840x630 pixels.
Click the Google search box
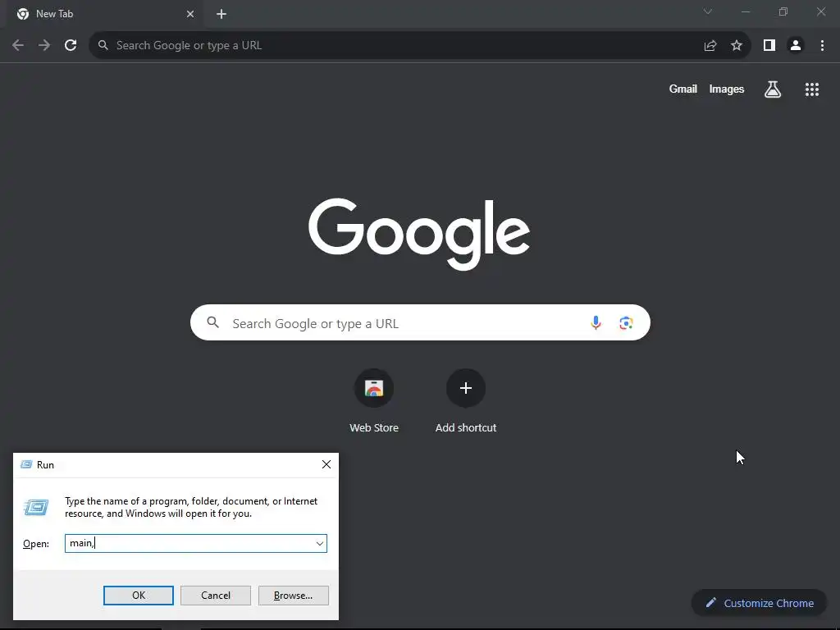click(420, 322)
